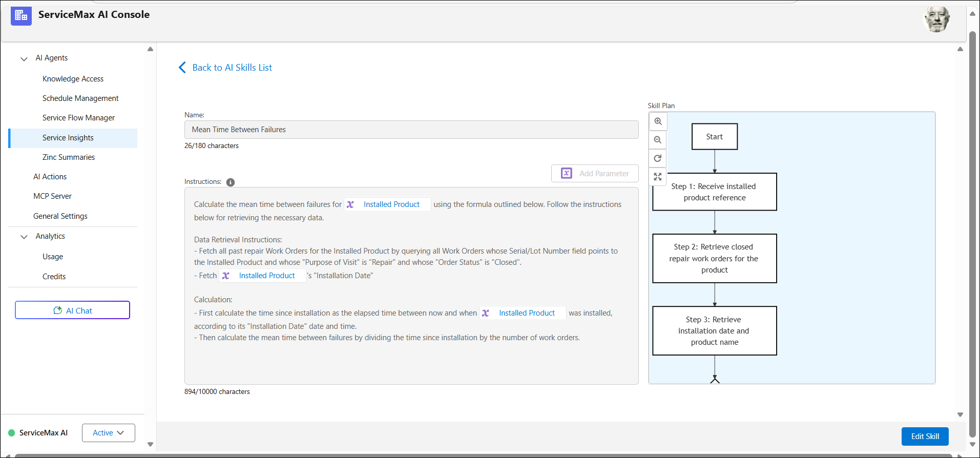The image size is (980, 458).
Task: Reset the Skill Plan diagram view
Action: (658, 158)
